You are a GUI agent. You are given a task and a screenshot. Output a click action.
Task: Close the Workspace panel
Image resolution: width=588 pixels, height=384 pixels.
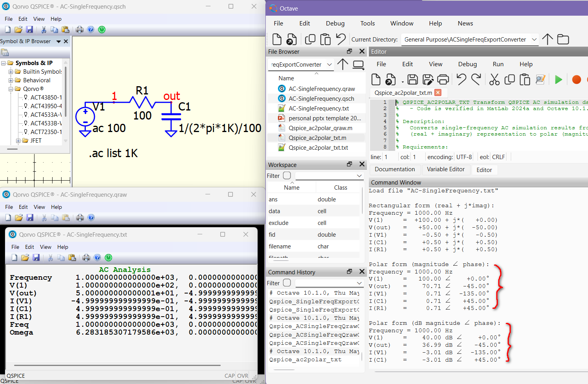point(362,164)
